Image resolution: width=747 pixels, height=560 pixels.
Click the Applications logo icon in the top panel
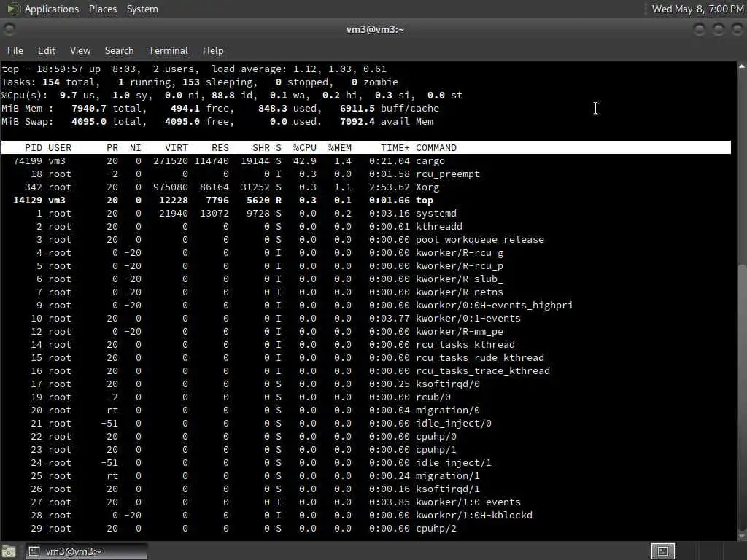tap(12, 9)
